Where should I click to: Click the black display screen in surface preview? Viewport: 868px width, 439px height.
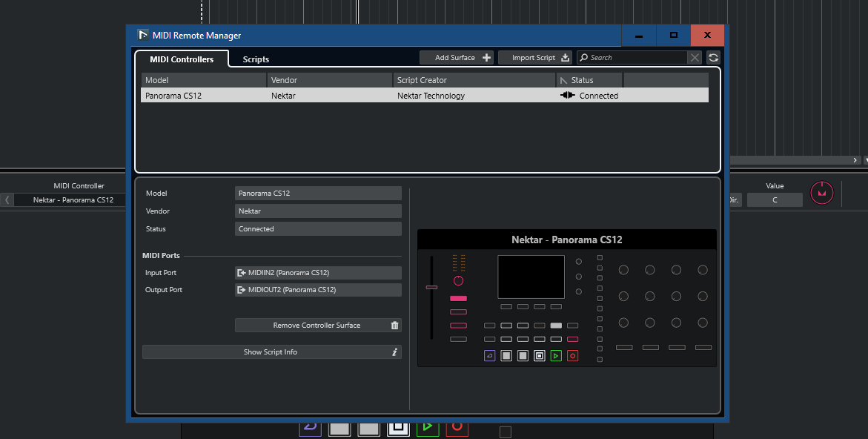point(531,277)
